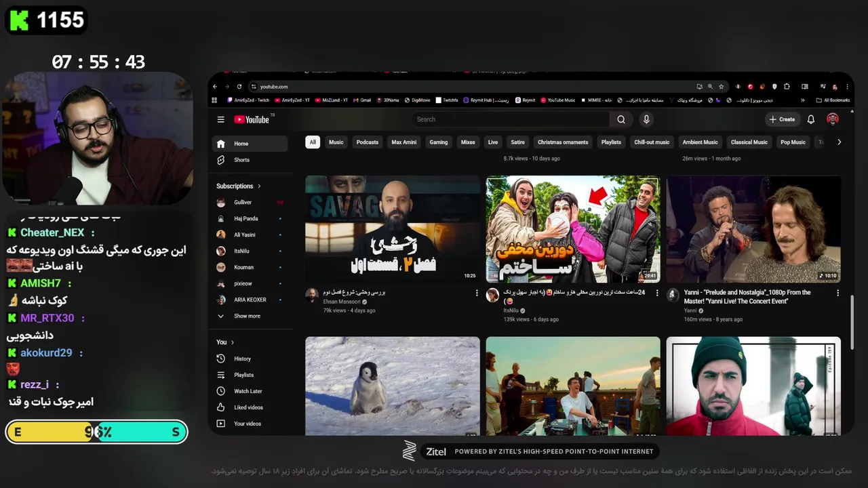Open the Create dropdown button
The image size is (868, 488).
[782, 119]
